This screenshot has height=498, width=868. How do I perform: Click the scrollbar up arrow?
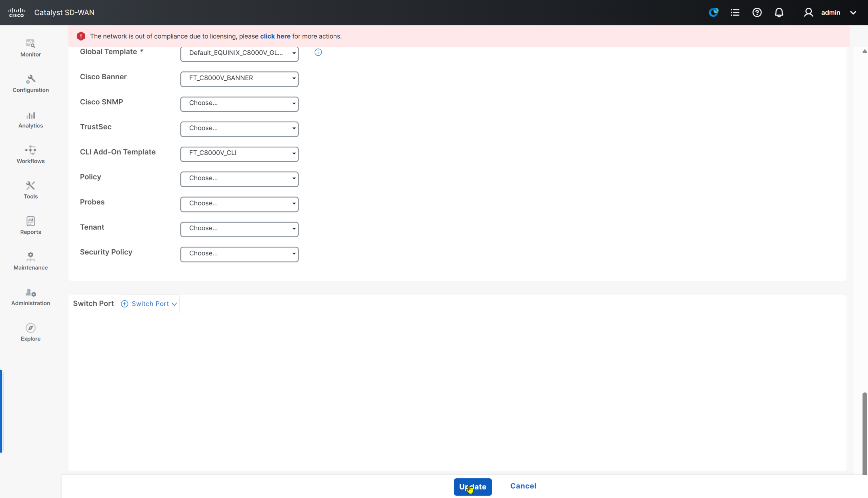(865, 51)
